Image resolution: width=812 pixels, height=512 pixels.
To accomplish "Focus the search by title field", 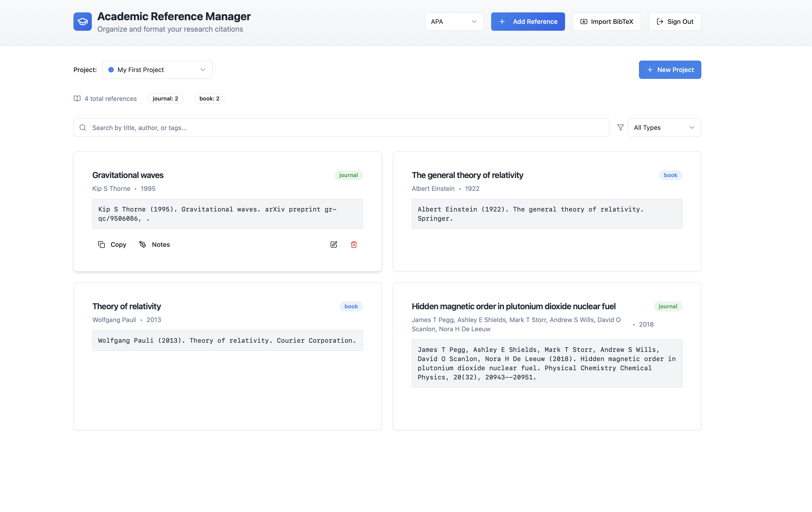I will click(341, 127).
